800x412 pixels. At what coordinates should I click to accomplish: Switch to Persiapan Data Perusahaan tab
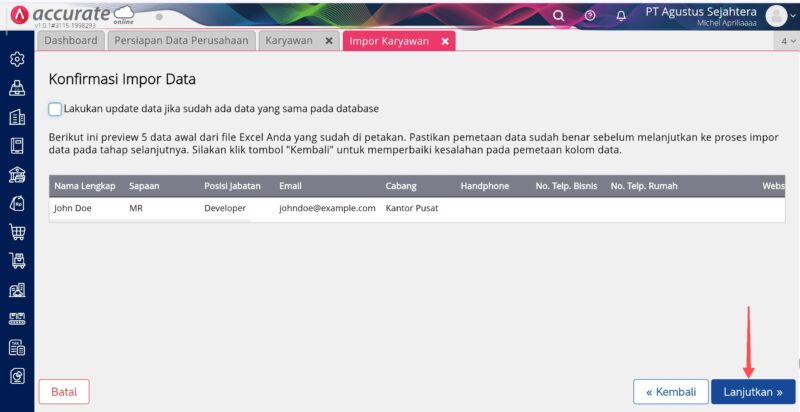click(181, 41)
